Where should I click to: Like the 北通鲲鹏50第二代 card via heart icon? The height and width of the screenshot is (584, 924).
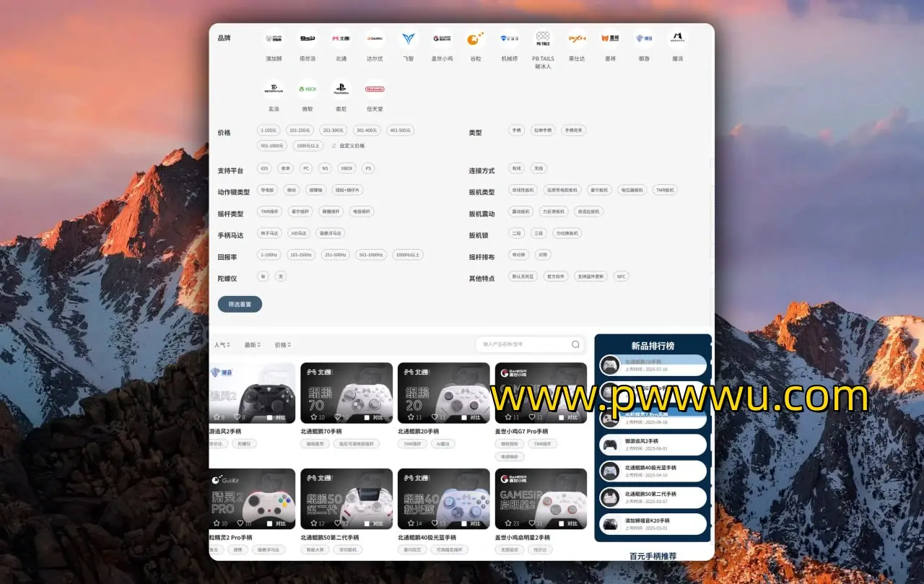click(x=336, y=523)
